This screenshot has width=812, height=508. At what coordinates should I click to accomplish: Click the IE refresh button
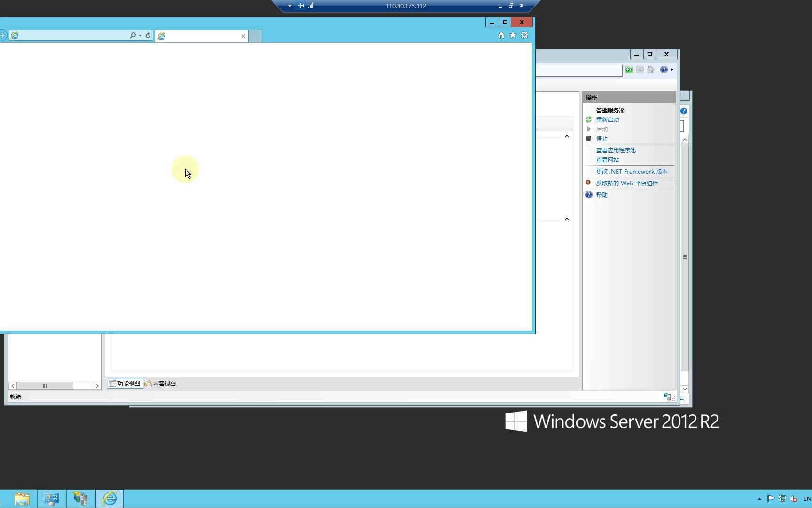pos(148,36)
